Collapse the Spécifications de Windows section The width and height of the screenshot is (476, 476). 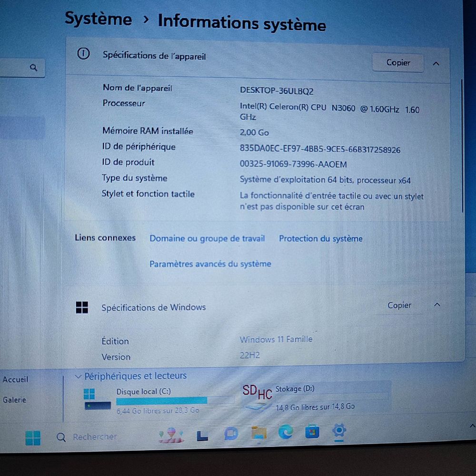tap(436, 305)
